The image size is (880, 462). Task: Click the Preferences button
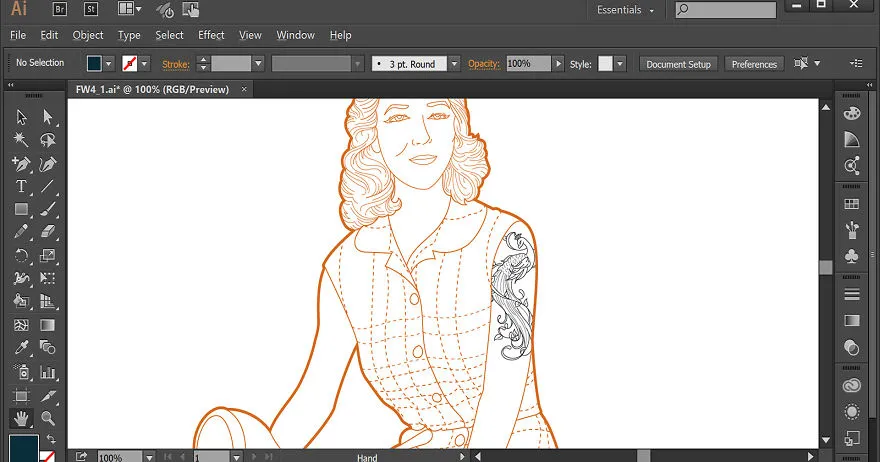pyautogui.click(x=754, y=64)
